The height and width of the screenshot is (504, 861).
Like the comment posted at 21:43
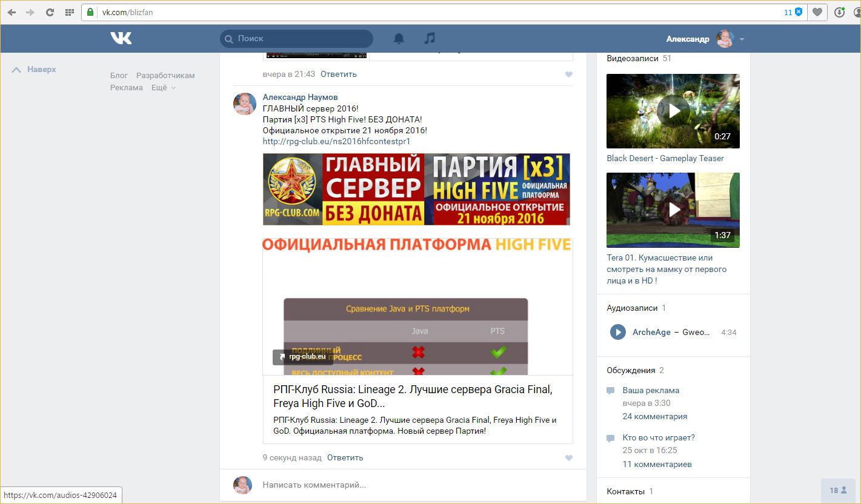(x=568, y=75)
